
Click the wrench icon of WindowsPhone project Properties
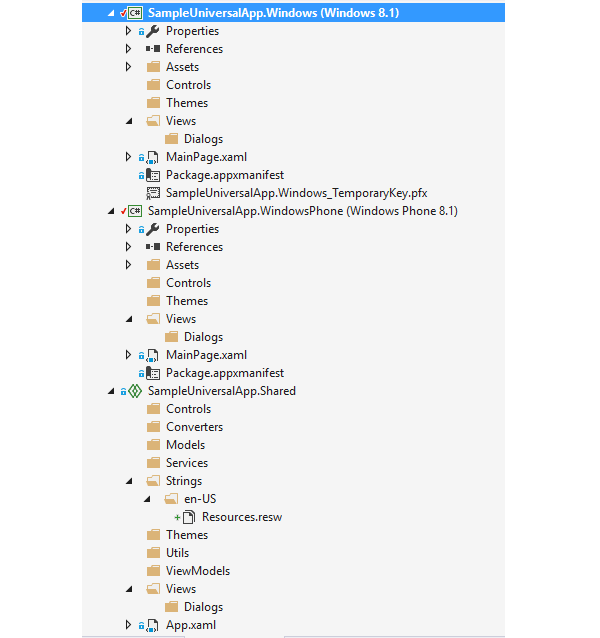[153, 229]
